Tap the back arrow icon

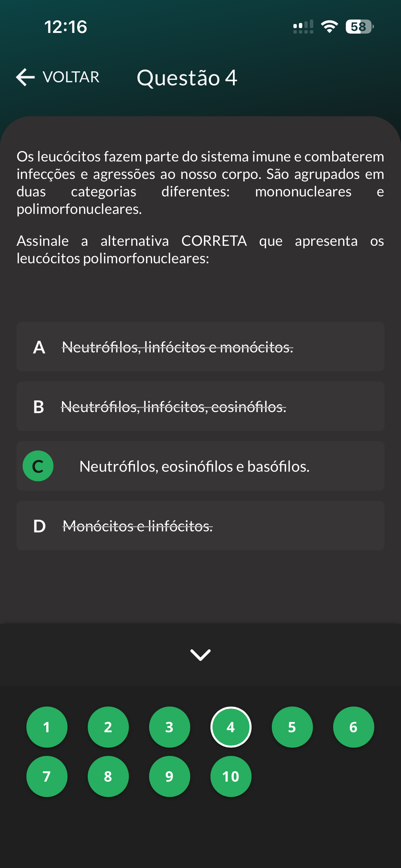coord(25,77)
